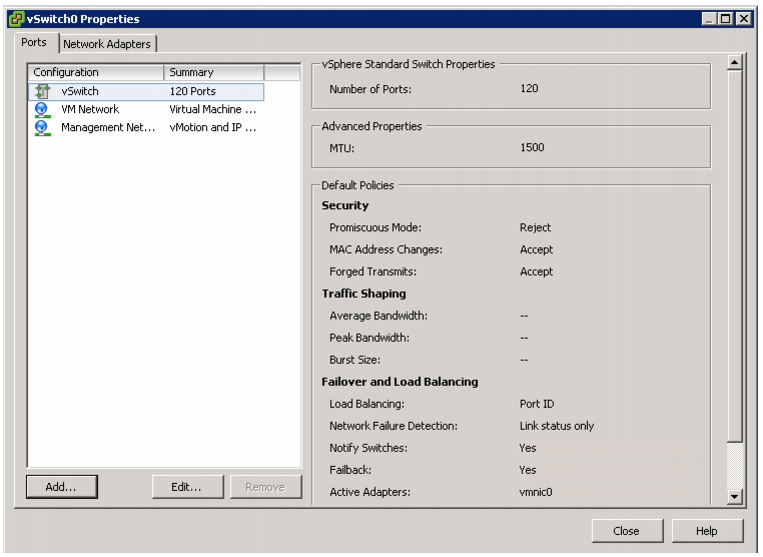Viewport: 763px width, 557px height.
Task: Click the Edit... button
Action: pyautogui.click(x=187, y=487)
